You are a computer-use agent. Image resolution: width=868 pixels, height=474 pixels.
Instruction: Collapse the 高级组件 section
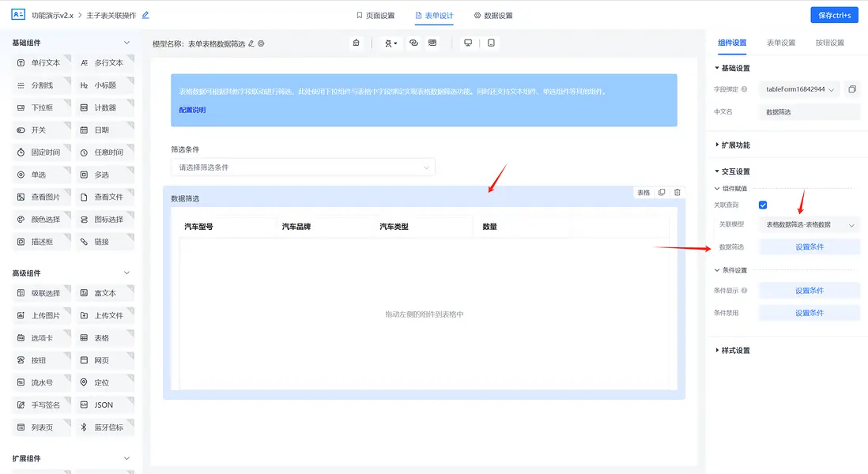[126, 273]
